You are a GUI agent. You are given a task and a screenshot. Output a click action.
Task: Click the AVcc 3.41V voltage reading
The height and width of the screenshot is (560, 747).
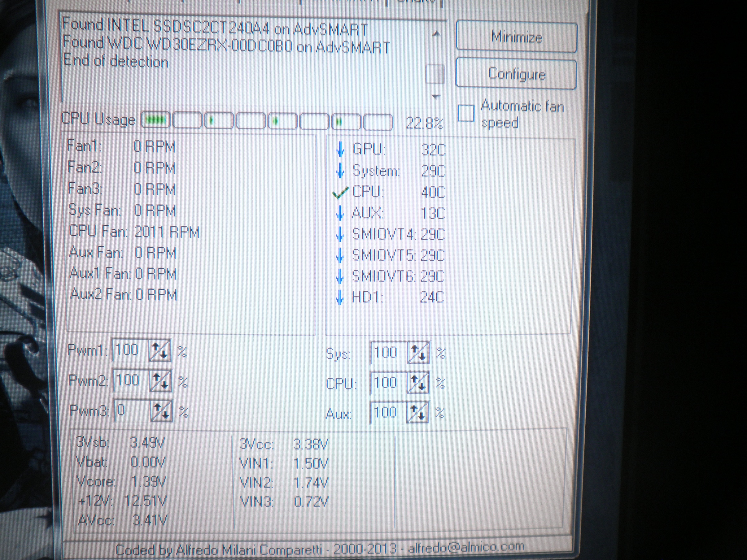click(x=123, y=520)
